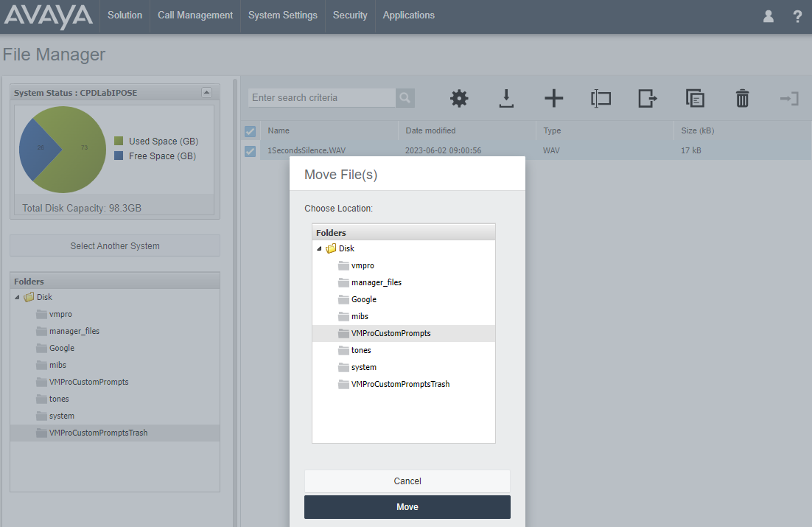Screen dimensions: 812x527
Task: Open the help question mark icon
Action: pyautogui.click(x=797, y=16)
